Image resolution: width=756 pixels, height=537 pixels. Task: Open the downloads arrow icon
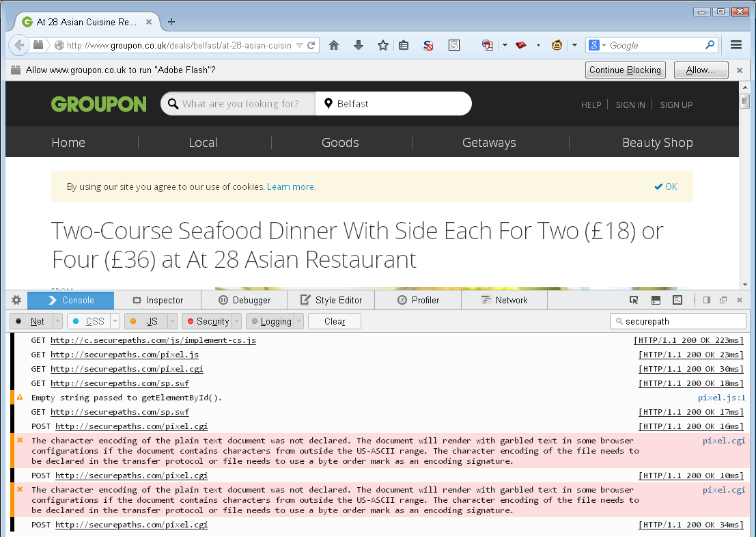(359, 45)
